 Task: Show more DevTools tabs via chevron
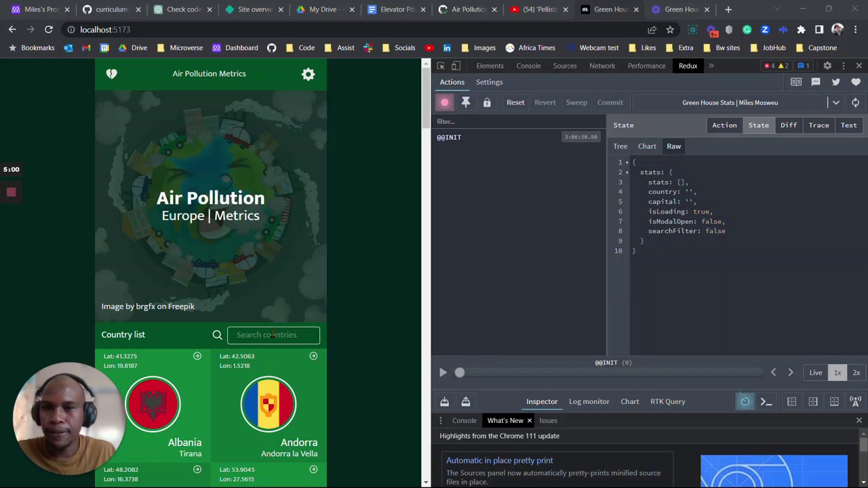pos(711,66)
